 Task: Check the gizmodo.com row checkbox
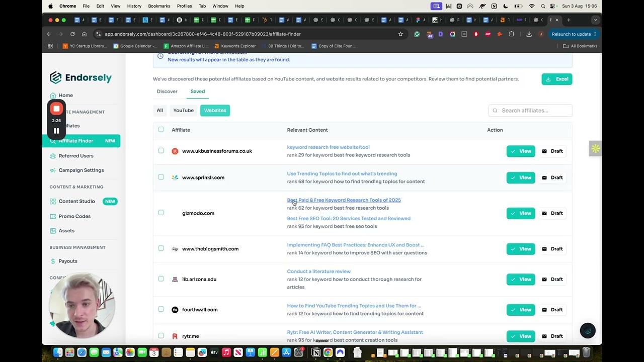click(161, 213)
